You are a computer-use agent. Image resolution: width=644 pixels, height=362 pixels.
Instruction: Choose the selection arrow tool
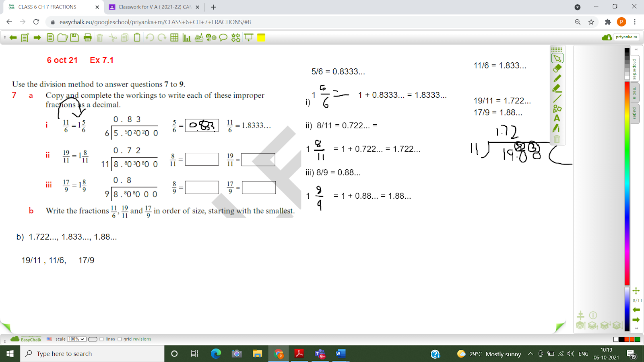coord(557,58)
